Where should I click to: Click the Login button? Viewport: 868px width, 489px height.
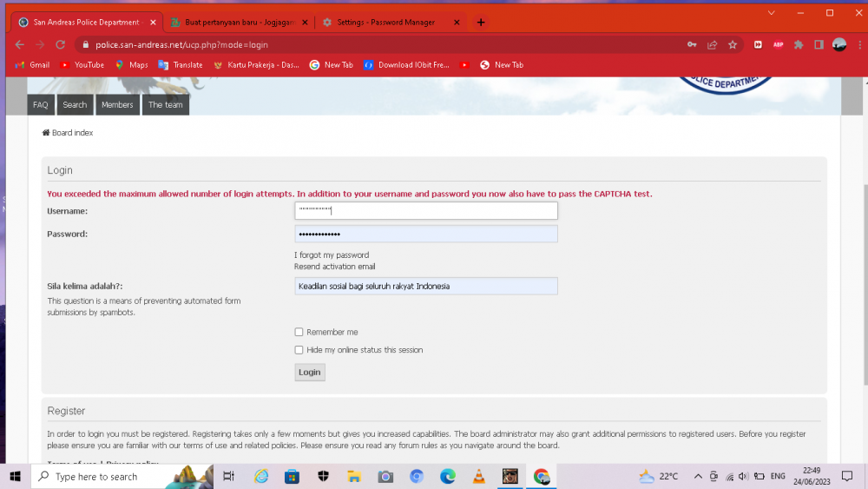310,372
